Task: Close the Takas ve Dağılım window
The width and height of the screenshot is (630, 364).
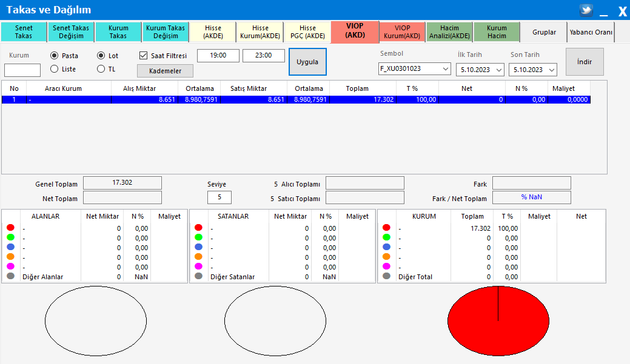Action: pyautogui.click(x=622, y=12)
